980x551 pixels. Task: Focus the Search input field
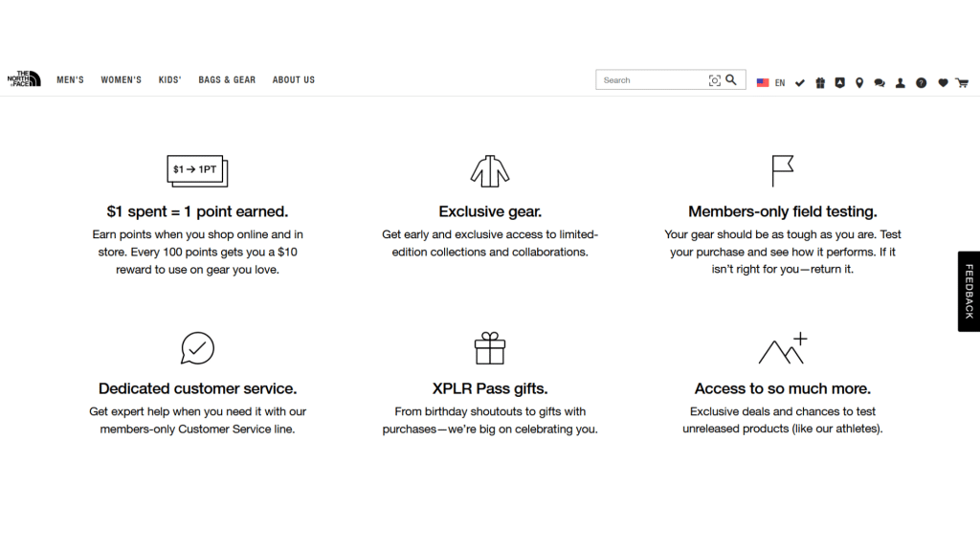tap(653, 80)
